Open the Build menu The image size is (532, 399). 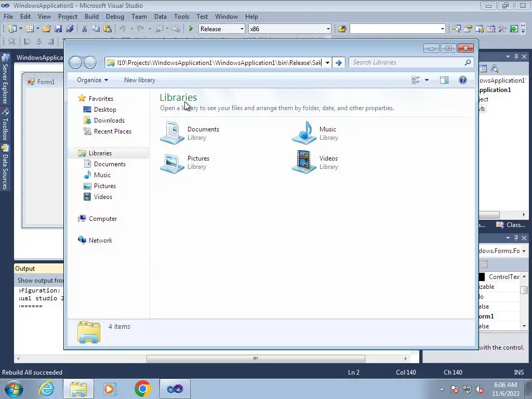click(91, 16)
